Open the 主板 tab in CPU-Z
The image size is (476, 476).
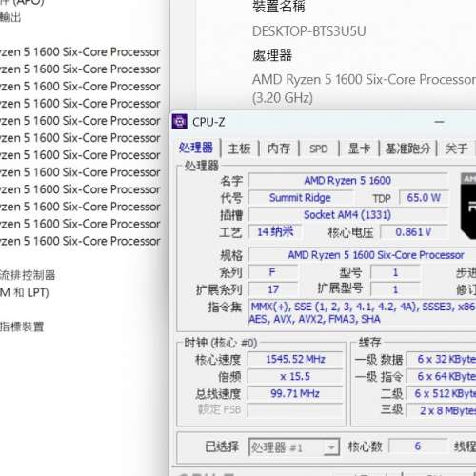pyautogui.click(x=239, y=149)
